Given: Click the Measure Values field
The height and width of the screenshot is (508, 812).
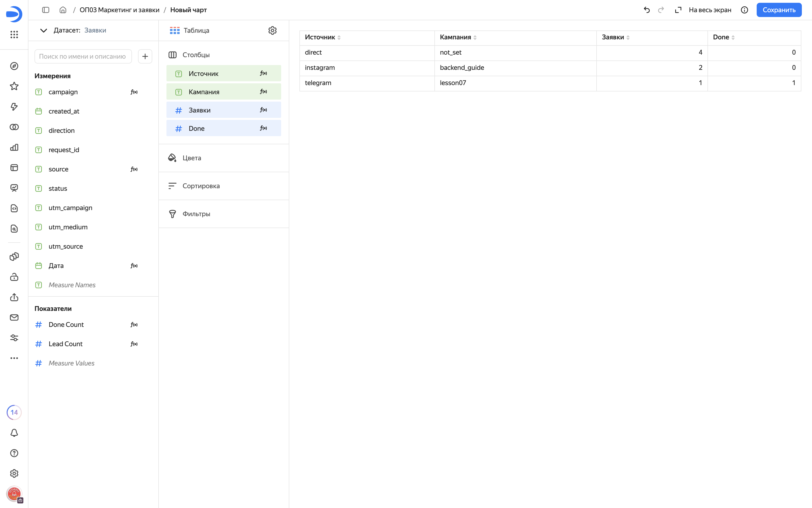Looking at the screenshot, I should coord(72,363).
